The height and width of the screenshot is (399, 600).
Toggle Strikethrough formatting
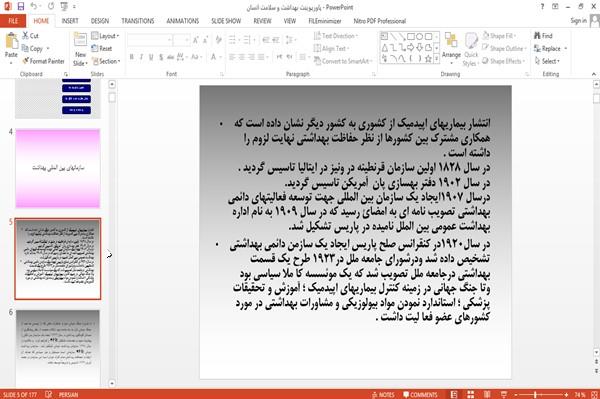click(x=170, y=57)
